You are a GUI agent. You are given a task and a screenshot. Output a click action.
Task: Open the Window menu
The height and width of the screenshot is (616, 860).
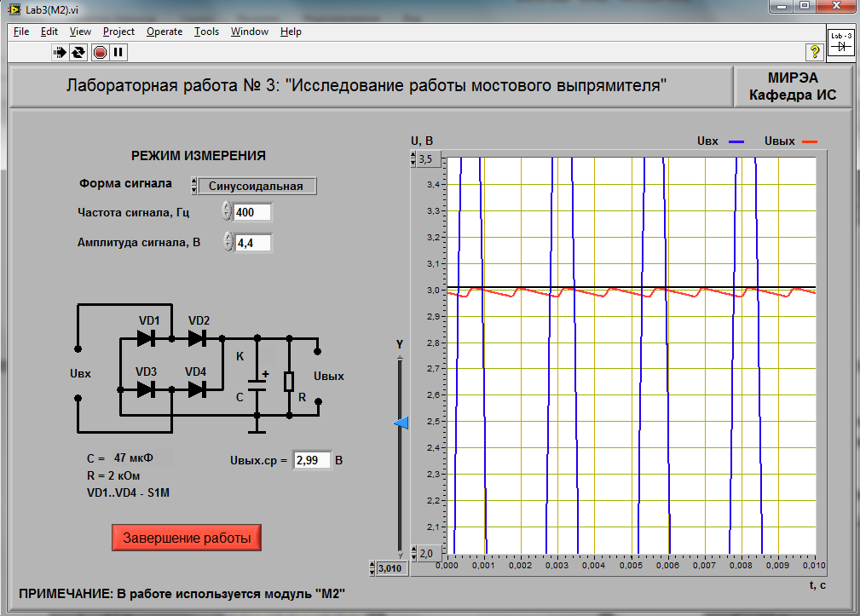point(250,32)
